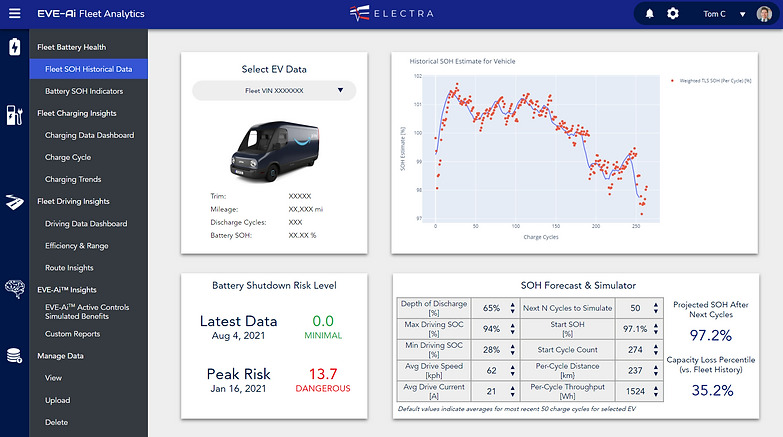Click the Max Driving SOC 94% field
Image resolution: width=783 pixels, height=437 pixels.
[495, 329]
